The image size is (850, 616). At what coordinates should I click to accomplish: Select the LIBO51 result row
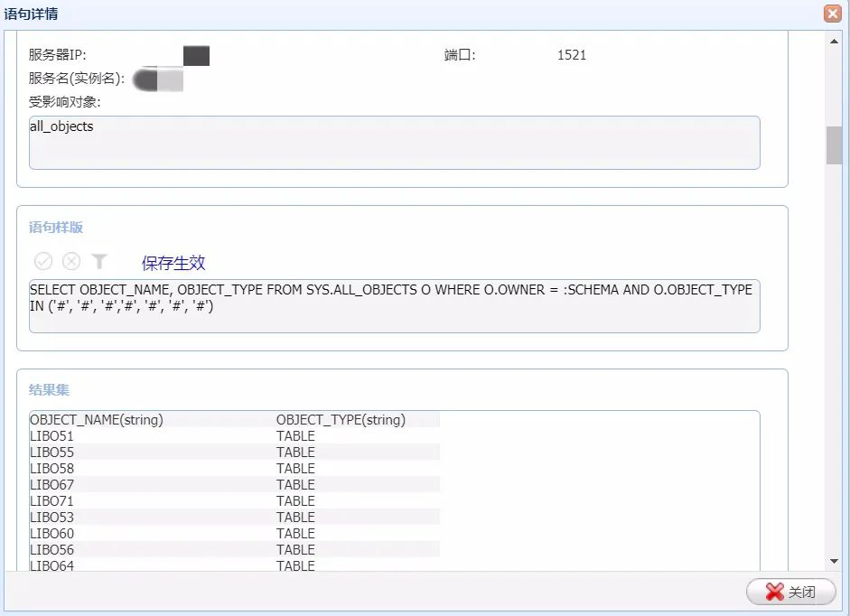[52, 436]
